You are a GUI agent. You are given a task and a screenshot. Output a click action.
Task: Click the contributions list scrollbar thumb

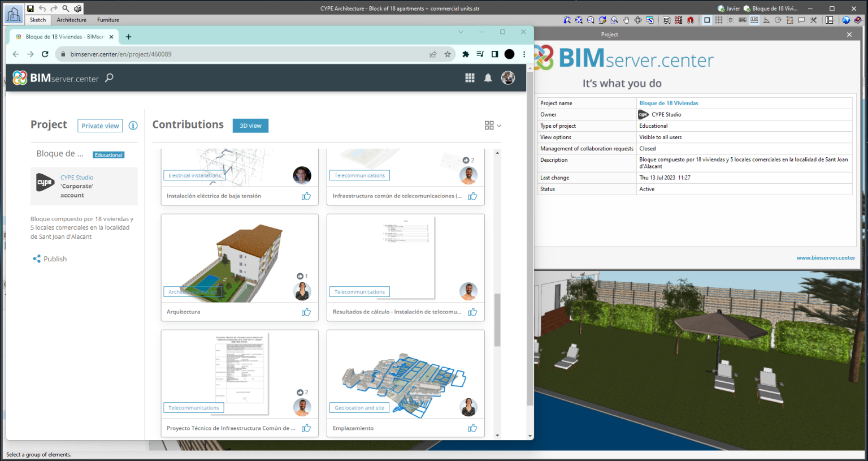coord(497,320)
